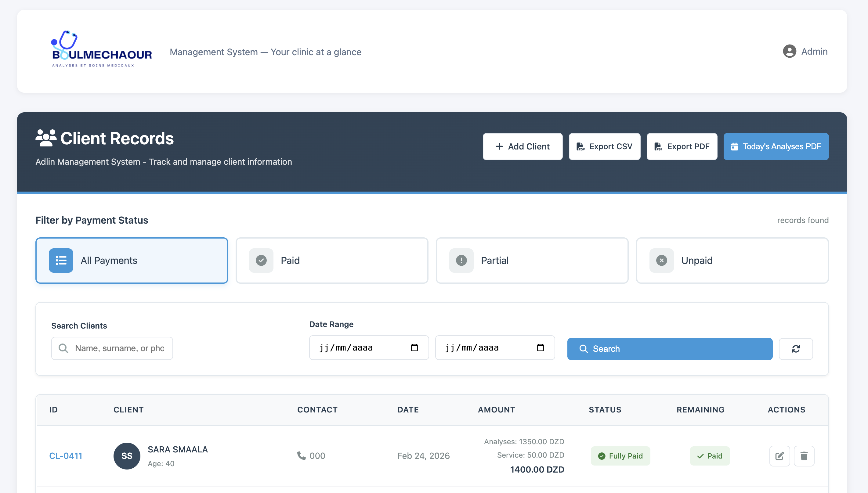868x493 pixels.
Task: Click the SS client avatar circle
Action: pyautogui.click(x=127, y=456)
